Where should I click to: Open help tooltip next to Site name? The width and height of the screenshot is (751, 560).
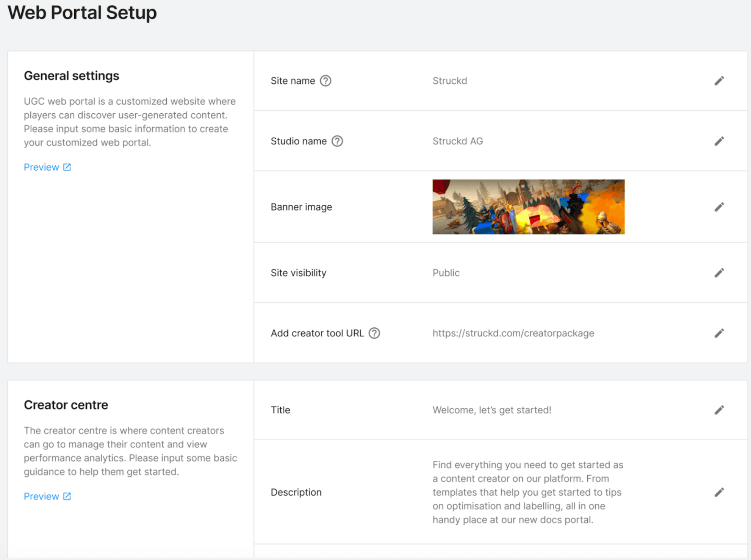point(325,81)
